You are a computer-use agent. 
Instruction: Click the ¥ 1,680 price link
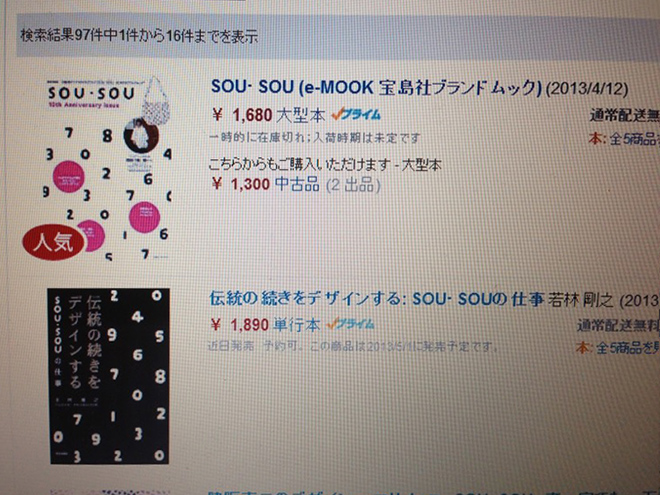242,114
